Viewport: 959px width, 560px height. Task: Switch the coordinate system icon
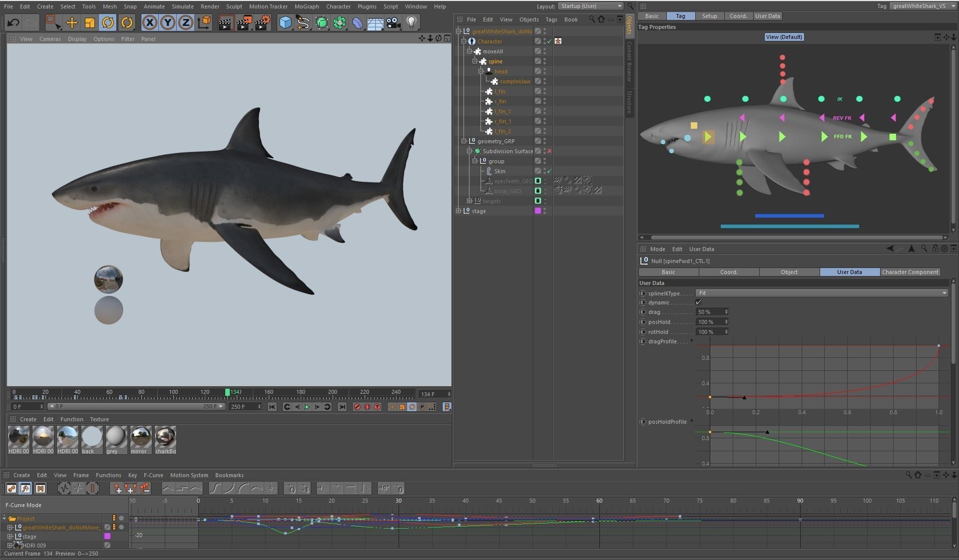[x=204, y=22]
